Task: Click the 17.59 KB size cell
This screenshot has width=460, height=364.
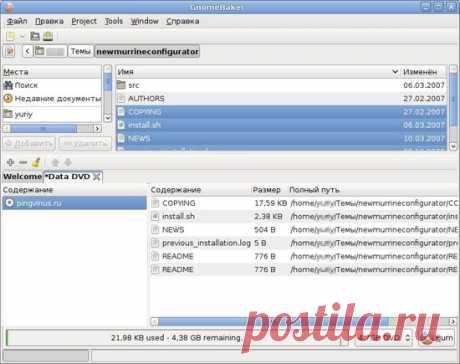Action: tap(271, 203)
